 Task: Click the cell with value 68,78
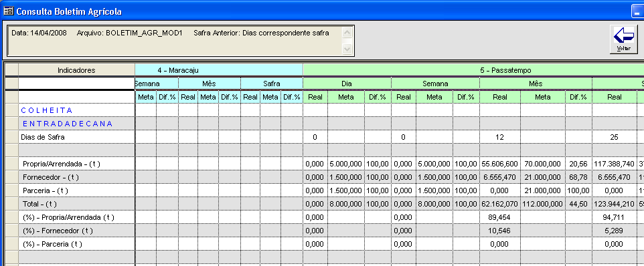(x=578, y=177)
